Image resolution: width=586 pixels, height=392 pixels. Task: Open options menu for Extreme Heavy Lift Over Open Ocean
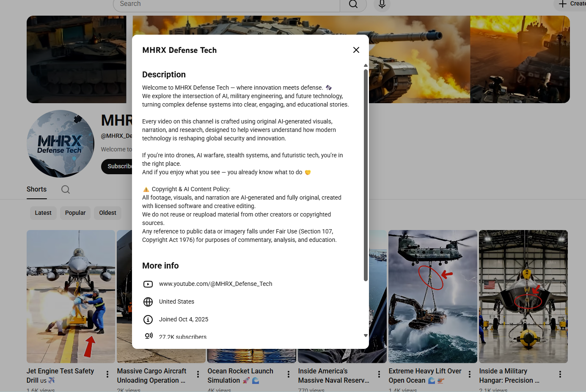469,374
